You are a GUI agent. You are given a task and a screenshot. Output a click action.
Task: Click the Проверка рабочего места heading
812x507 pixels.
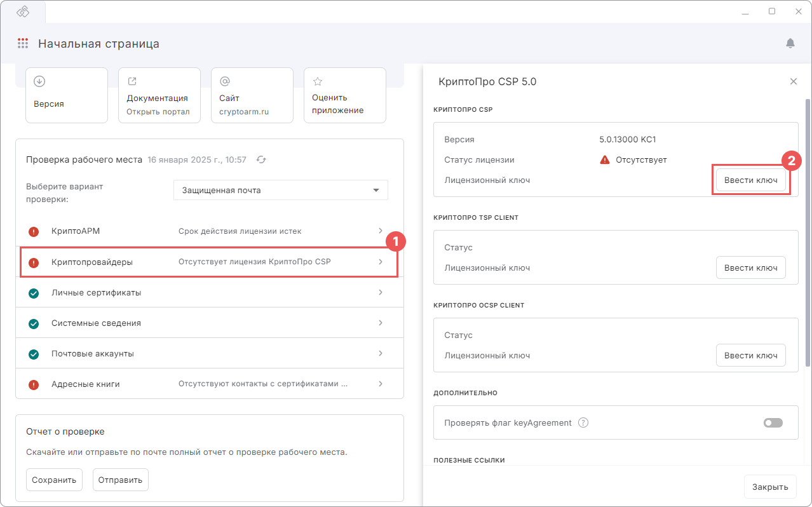84,159
